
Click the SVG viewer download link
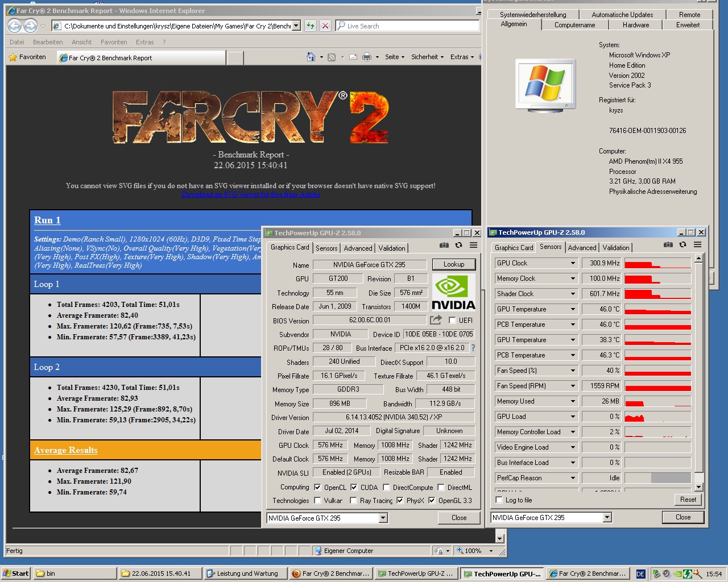(x=250, y=194)
